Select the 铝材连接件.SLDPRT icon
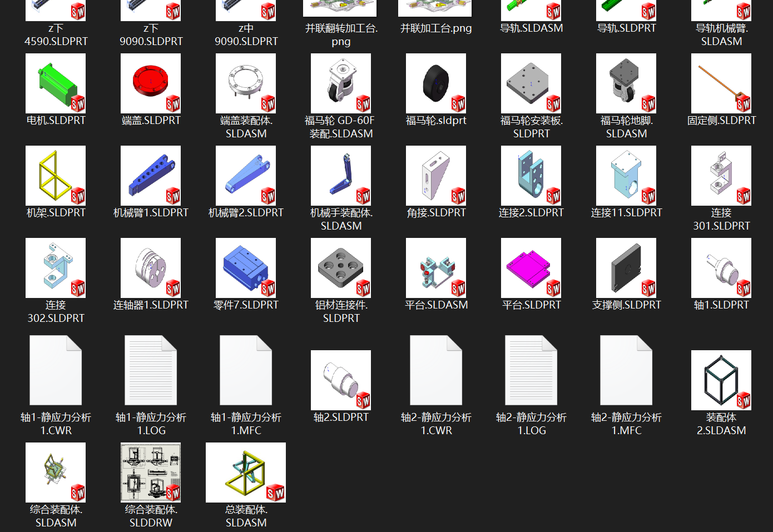 pos(341,268)
